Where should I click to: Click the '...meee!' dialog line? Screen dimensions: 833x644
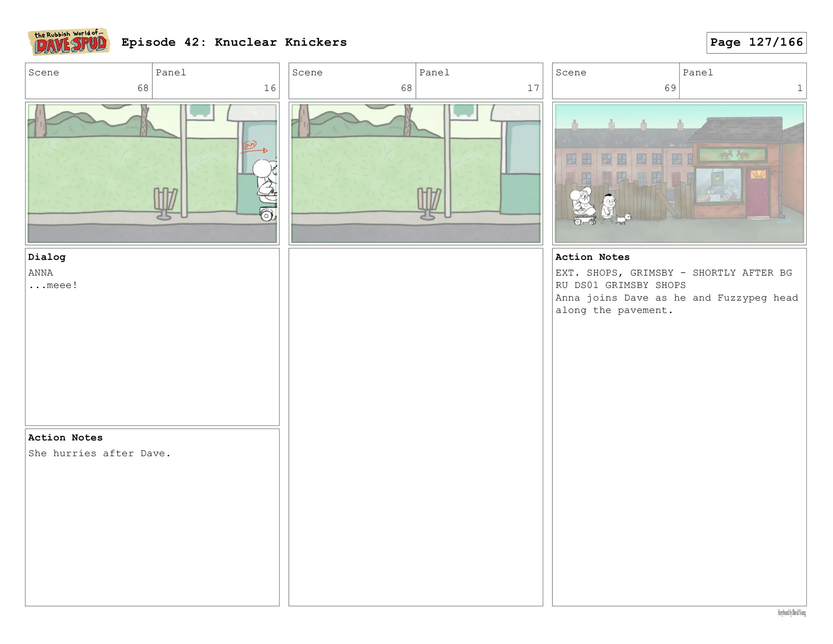[53, 285]
